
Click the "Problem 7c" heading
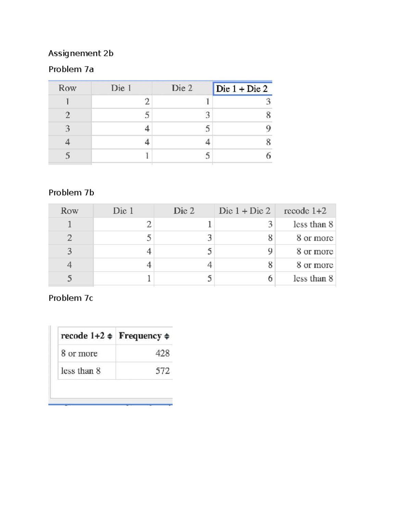71,298
